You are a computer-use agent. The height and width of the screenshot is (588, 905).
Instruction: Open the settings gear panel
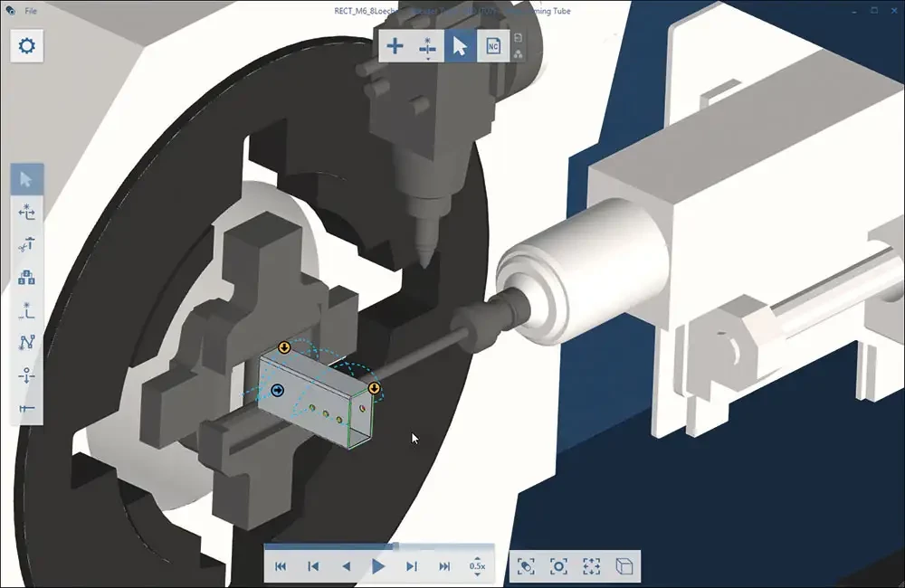coord(27,45)
